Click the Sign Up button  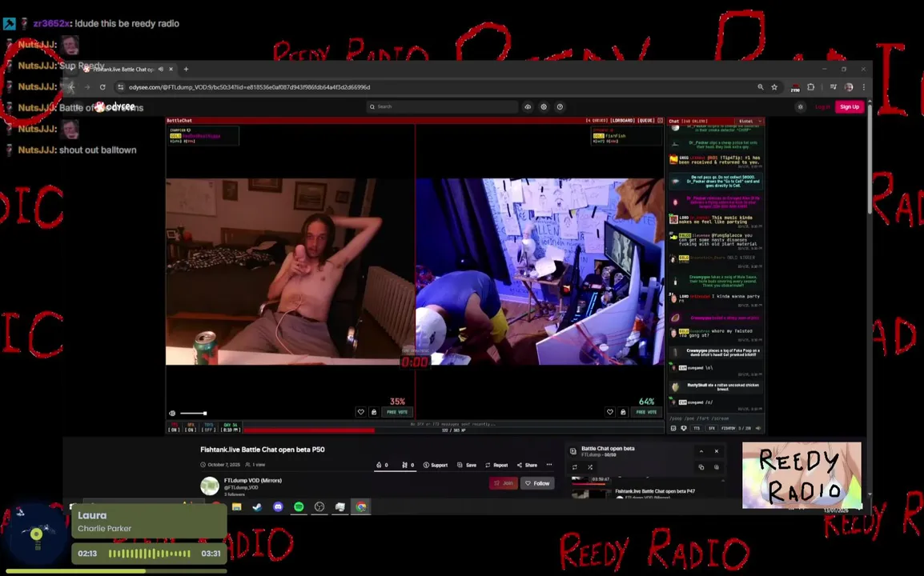pyautogui.click(x=850, y=106)
